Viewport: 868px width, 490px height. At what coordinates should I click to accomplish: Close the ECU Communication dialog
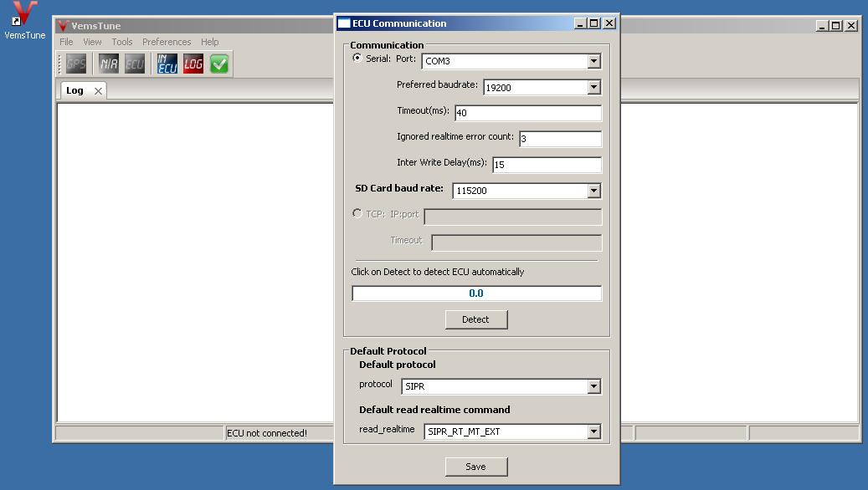609,23
